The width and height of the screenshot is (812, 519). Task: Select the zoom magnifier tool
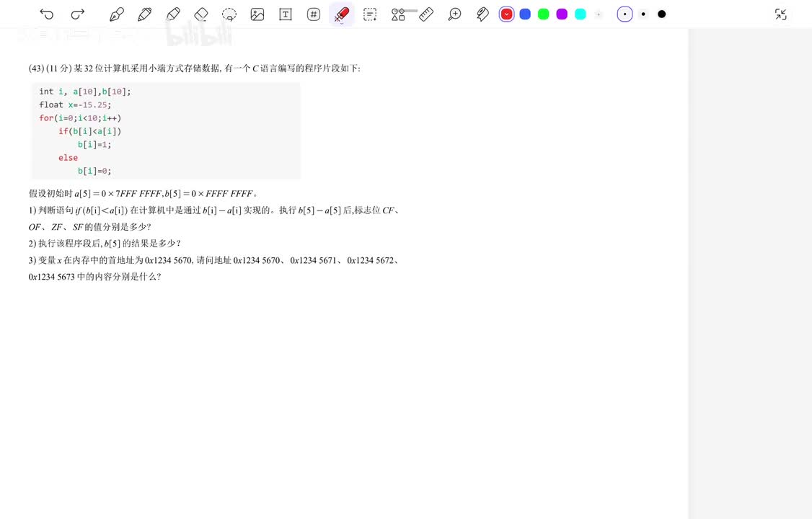click(x=454, y=14)
